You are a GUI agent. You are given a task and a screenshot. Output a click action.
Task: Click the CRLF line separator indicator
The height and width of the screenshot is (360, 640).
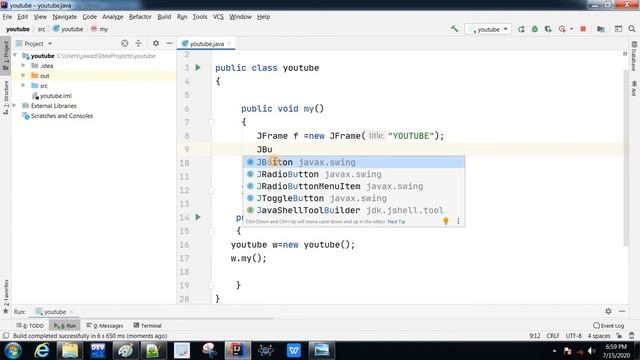[553, 336]
